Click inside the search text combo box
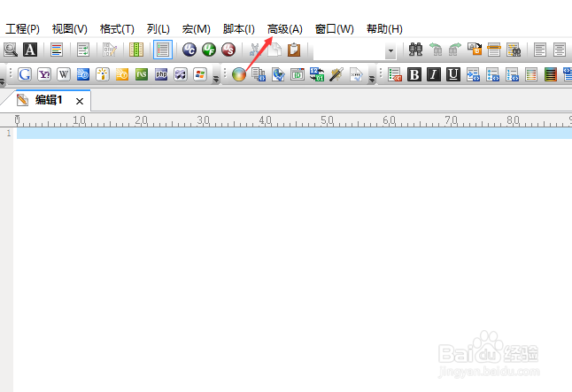 point(349,50)
